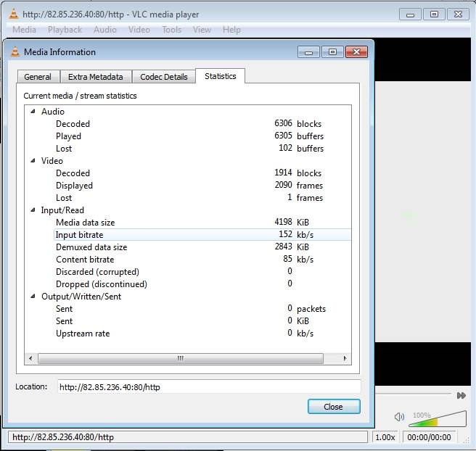Collapse the Input/Read tree node
The height and width of the screenshot is (451, 476).
[32, 210]
